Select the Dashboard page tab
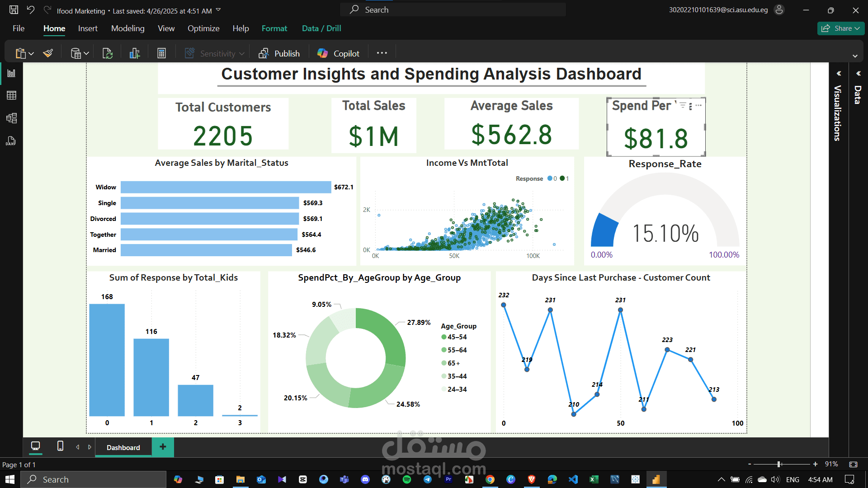This screenshot has width=868, height=488. (123, 447)
